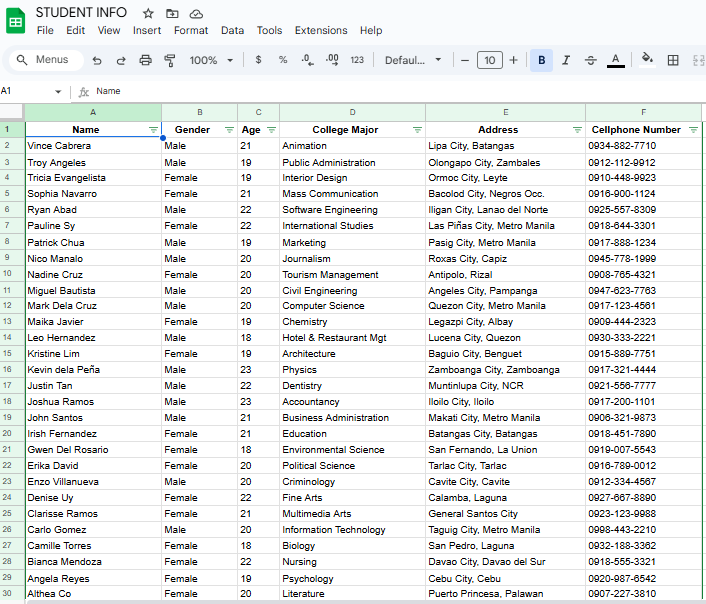Select the cell Software Engineering

click(353, 210)
